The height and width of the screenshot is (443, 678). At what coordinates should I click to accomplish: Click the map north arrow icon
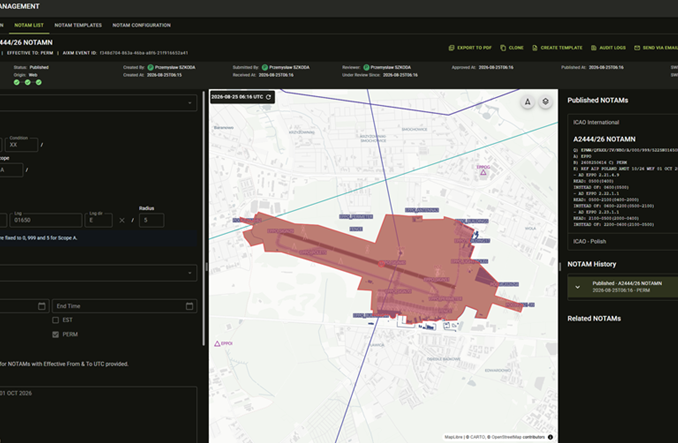click(x=528, y=102)
